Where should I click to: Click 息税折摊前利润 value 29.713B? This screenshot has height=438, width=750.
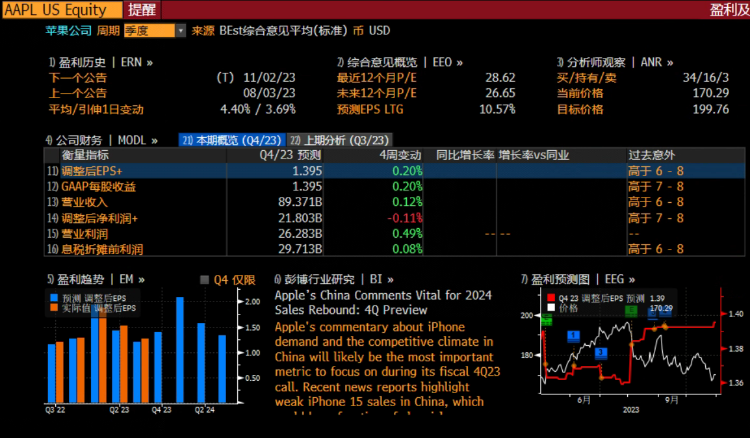point(300,249)
